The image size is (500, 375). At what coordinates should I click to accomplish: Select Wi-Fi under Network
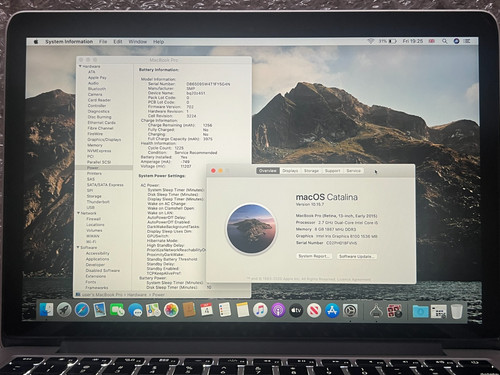(x=91, y=242)
